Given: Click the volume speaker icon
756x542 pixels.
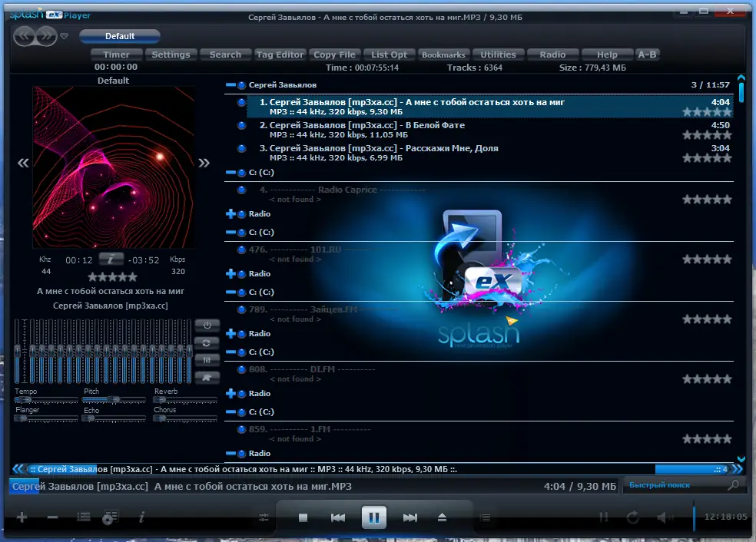Looking at the screenshot, I should (x=665, y=517).
